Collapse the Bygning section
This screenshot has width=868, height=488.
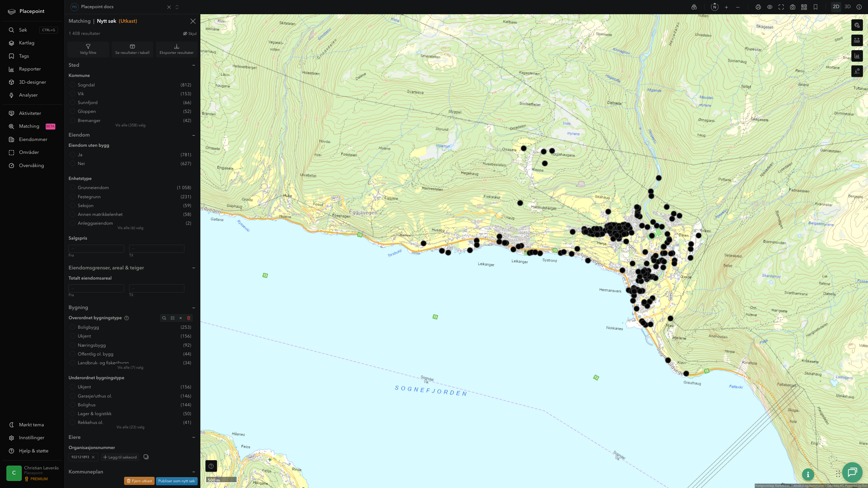(194, 307)
